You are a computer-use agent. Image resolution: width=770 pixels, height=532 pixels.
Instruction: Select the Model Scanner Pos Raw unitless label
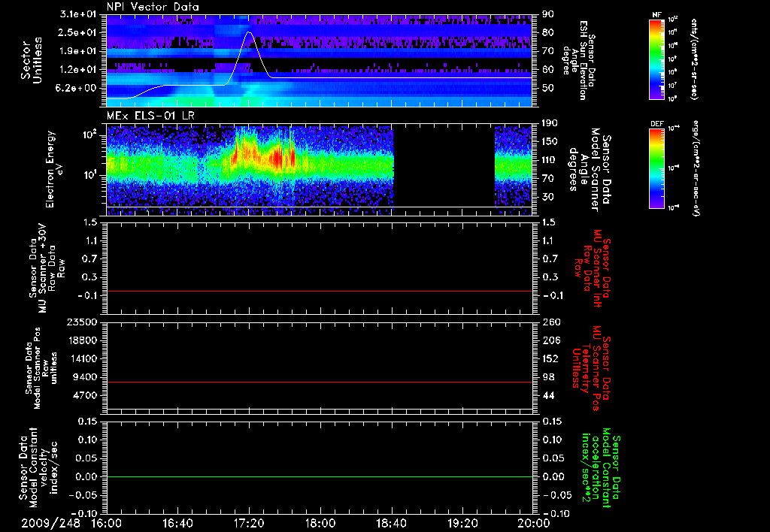pyautogui.click(x=41, y=368)
